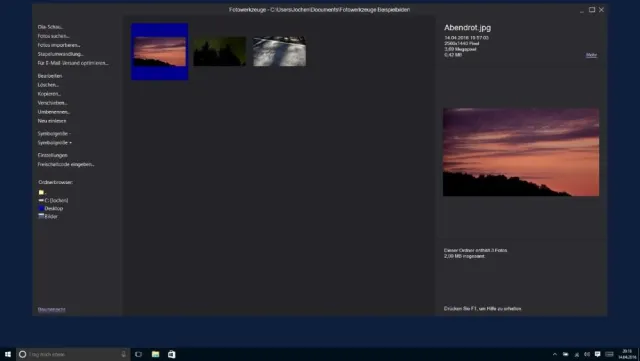Click the network tray icon

576,354
